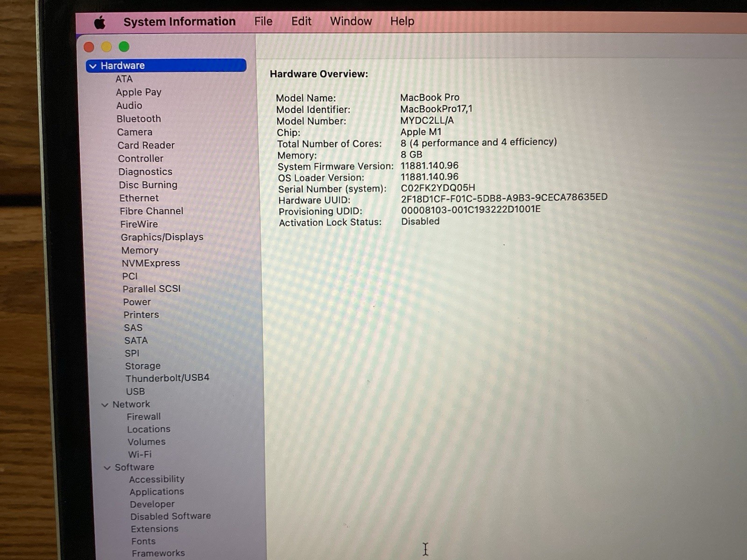Image resolution: width=747 pixels, height=560 pixels.
Task: Select the Network category row
Action: coord(131,404)
